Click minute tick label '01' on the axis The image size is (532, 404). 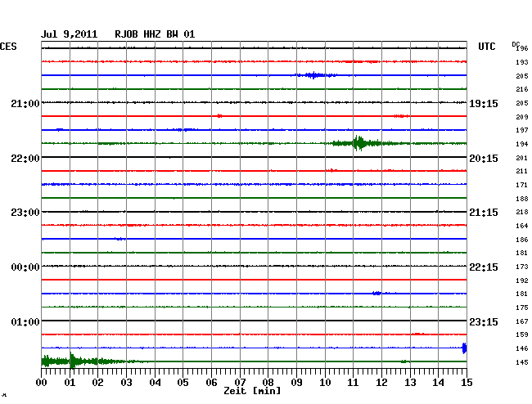[70, 382]
